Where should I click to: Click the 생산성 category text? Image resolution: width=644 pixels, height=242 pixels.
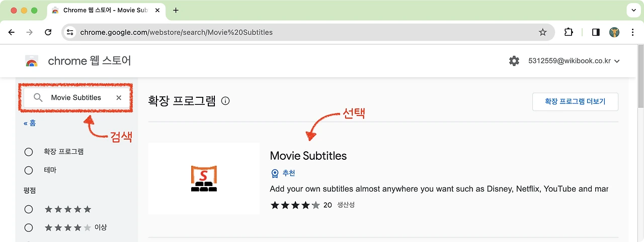[346, 205]
